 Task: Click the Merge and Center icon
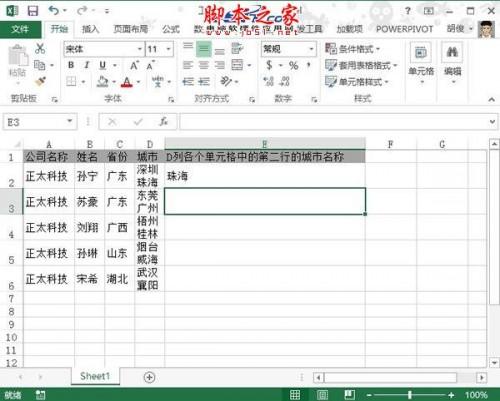pos(237,65)
